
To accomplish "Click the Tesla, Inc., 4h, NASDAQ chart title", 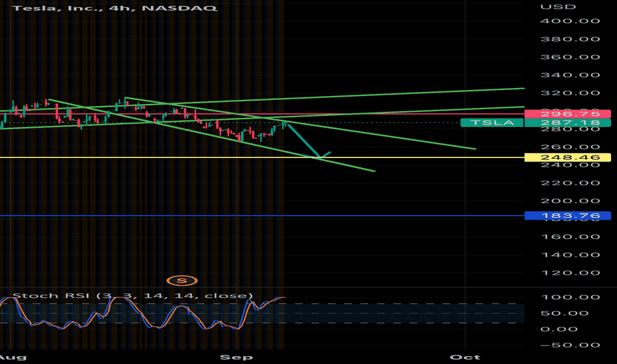I will click(x=115, y=8).
